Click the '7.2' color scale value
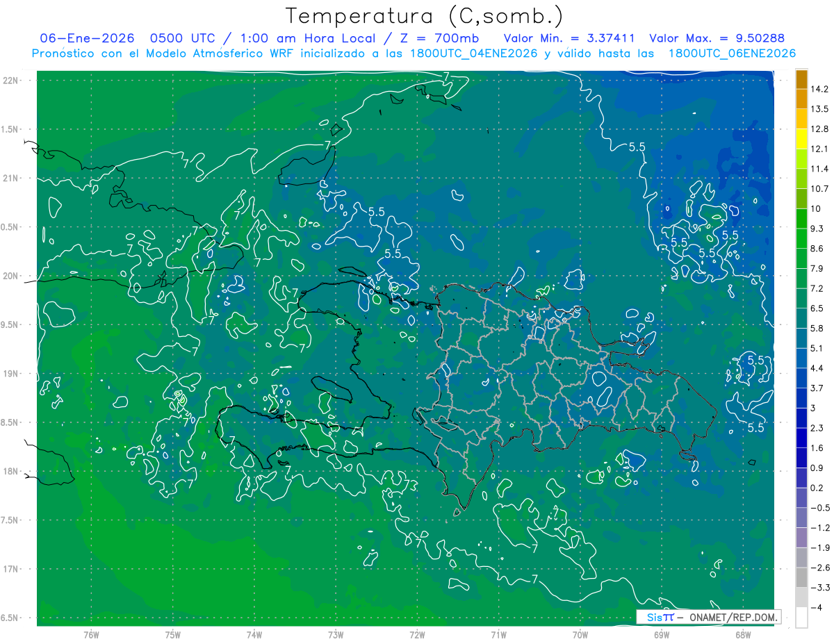Image resolution: width=834 pixels, height=644 pixels. coord(817,288)
